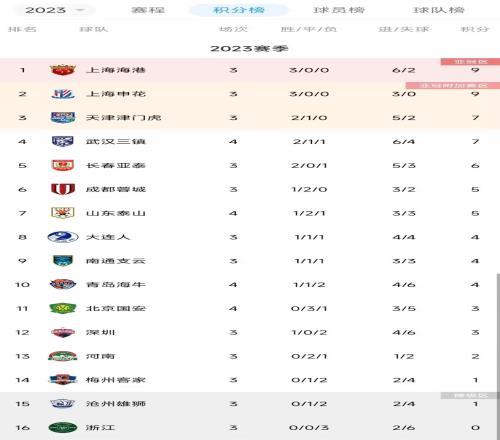Open team name 长春亚泰
Image resolution: width=500 pixels, height=440 pixels.
(x=116, y=165)
